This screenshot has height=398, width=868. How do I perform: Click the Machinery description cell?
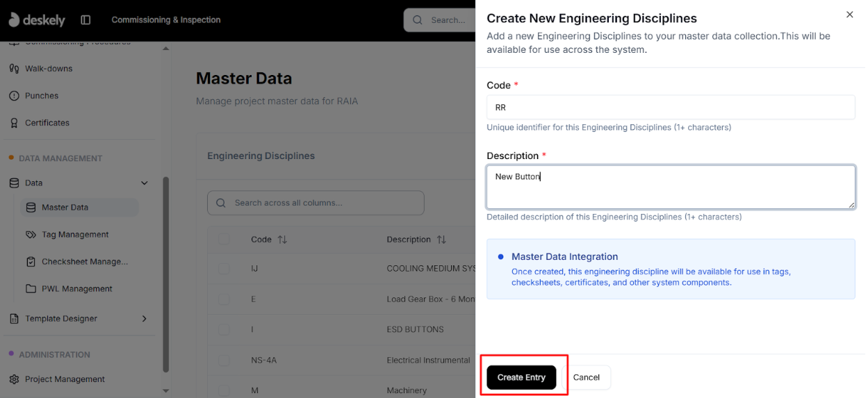[407, 390]
